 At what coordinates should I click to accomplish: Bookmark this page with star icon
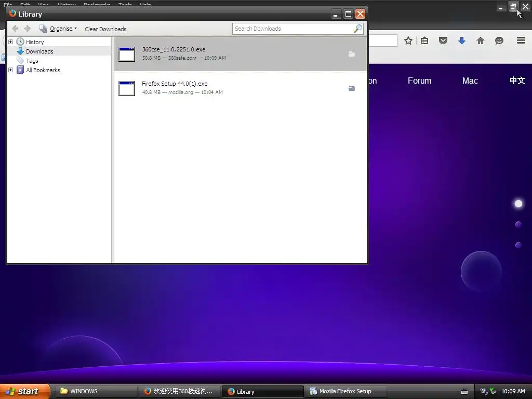408,41
